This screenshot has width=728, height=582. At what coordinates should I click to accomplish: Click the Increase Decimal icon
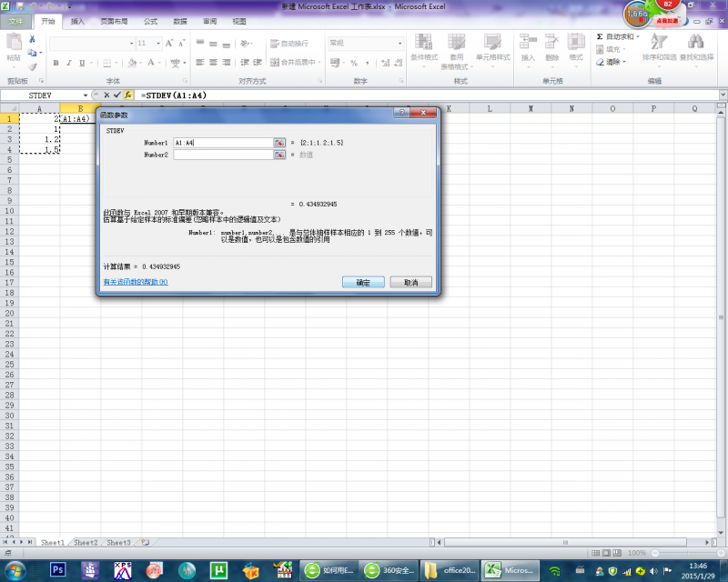point(385,63)
